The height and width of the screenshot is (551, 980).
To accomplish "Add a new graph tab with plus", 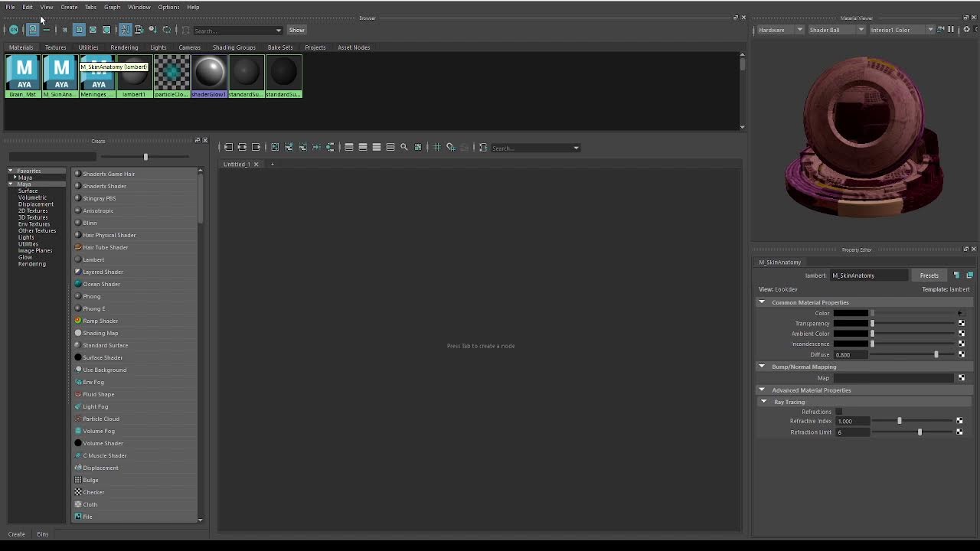I will tap(272, 164).
